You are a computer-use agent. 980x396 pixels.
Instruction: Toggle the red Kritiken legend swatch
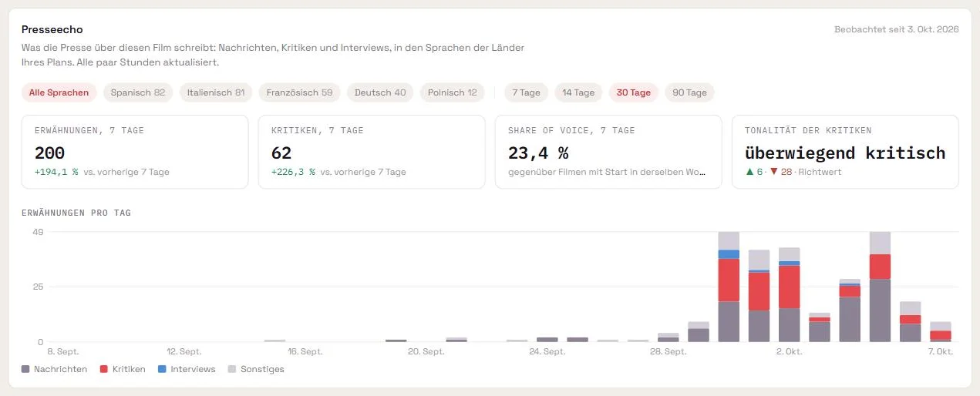pos(105,369)
